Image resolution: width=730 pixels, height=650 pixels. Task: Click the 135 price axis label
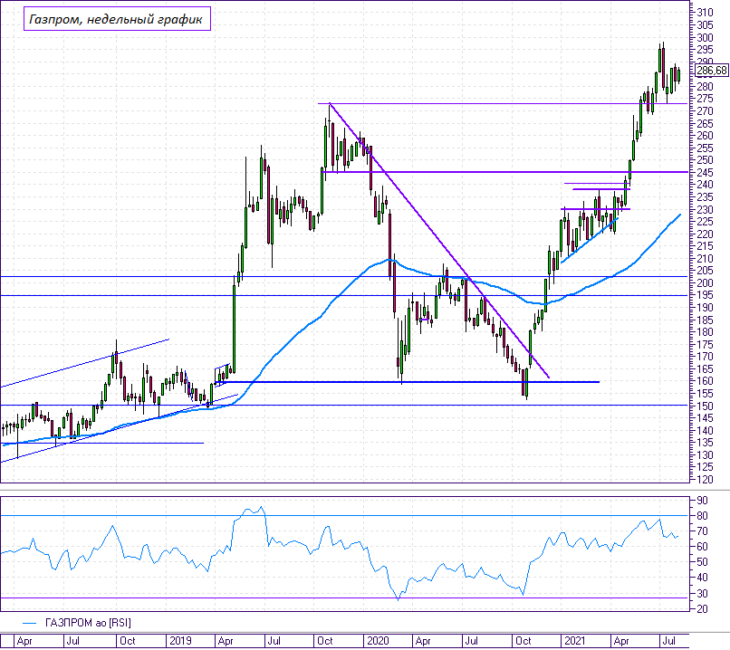click(x=704, y=442)
